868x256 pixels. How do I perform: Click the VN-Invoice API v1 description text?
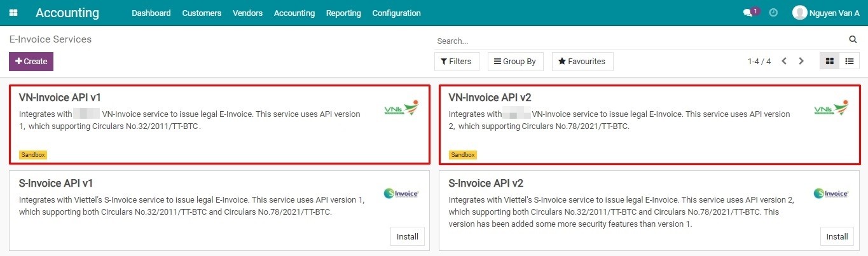pyautogui.click(x=190, y=120)
